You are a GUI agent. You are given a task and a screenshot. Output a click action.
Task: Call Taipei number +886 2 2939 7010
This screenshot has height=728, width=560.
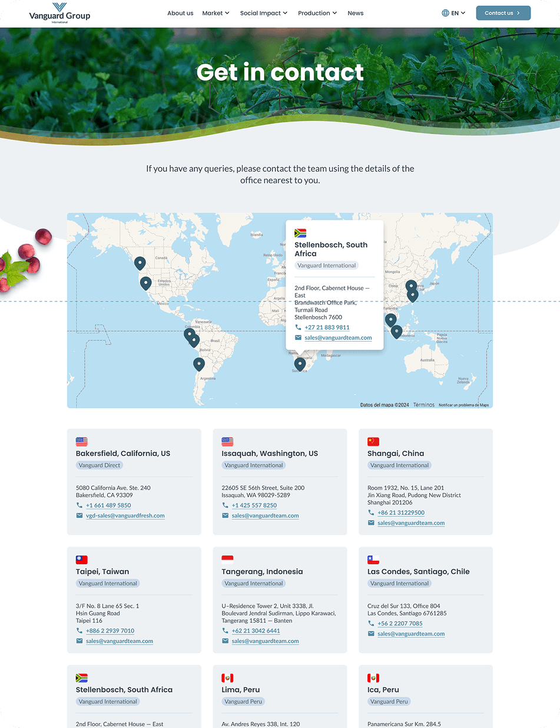(110, 631)
